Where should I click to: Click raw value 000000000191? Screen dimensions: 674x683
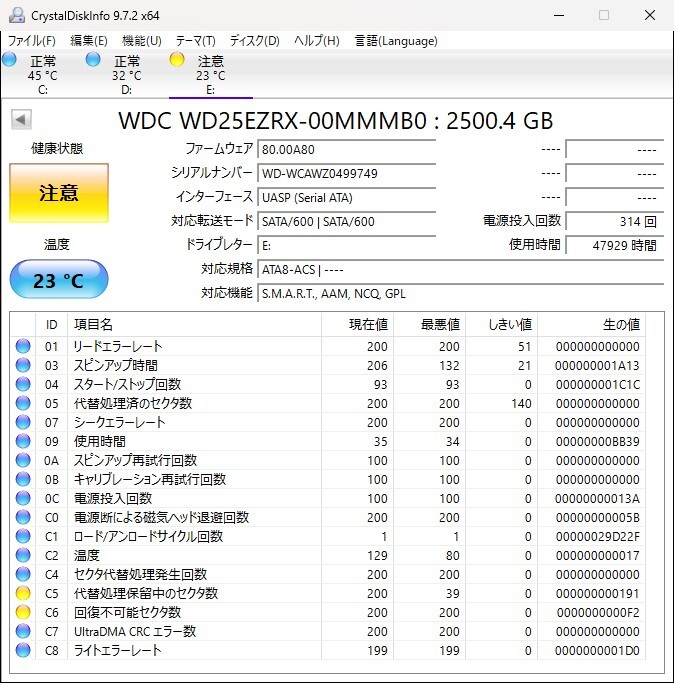point(597,593)
